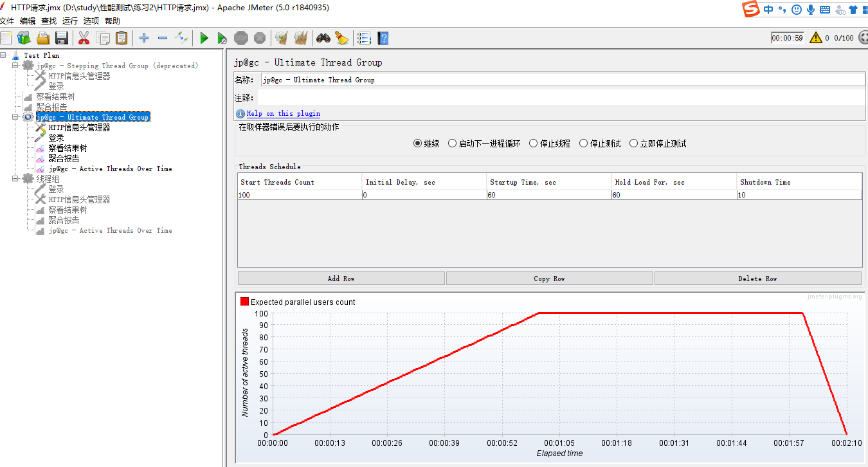Click the 名称 name input field
The height and width of the screenshot is (467, 868).
[x=563, y=80]
